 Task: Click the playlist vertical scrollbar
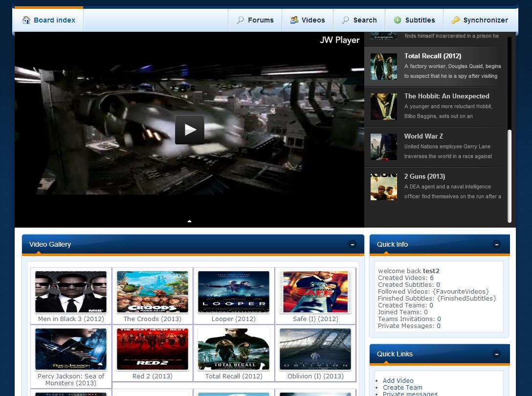coord(509,176)
